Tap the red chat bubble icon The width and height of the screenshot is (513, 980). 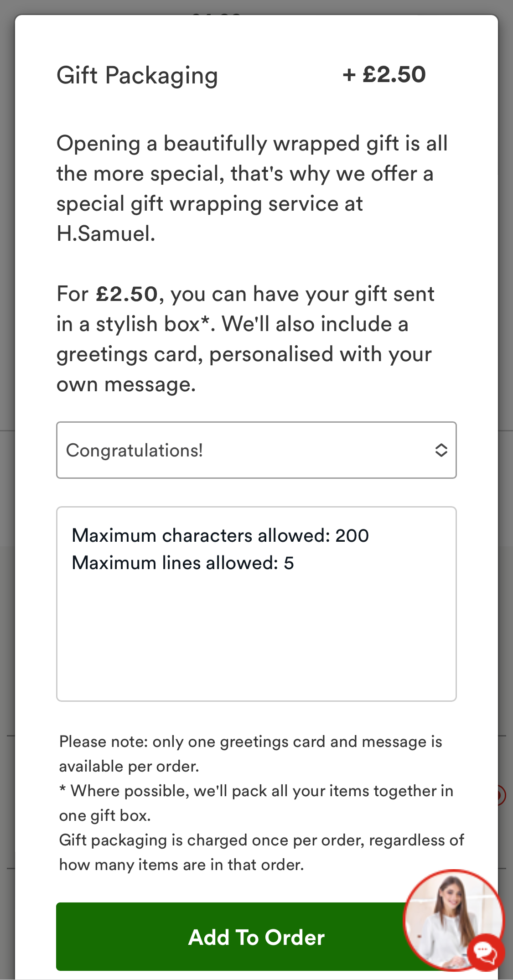pos(485,952)
